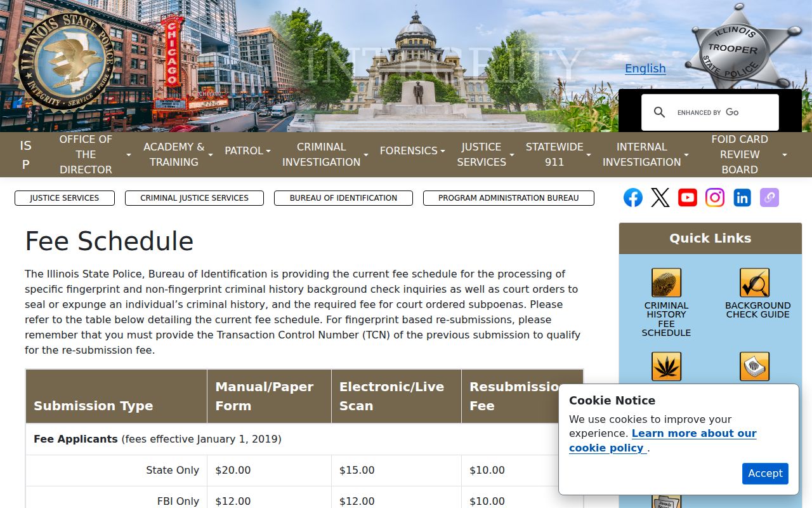Open the X (Twitter) social icon
Image resolution: width=812 pixels, height=508 pixels.
point(660,197)
